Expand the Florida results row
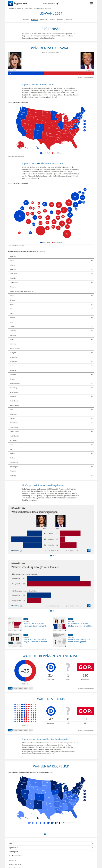 (x=51, y=295)
